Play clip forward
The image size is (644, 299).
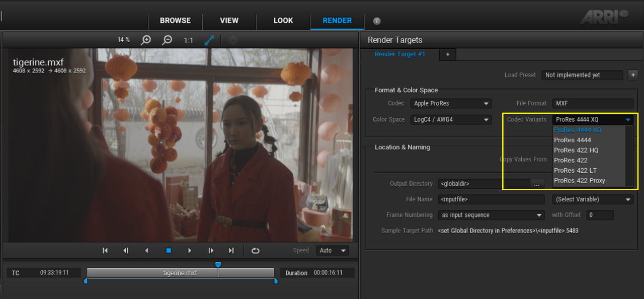click(x=190, y=250)
